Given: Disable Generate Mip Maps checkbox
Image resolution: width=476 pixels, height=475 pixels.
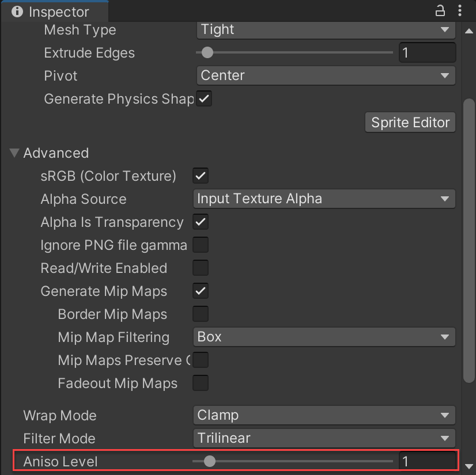Looking at the screenshot, I should (x=201, y=291).
